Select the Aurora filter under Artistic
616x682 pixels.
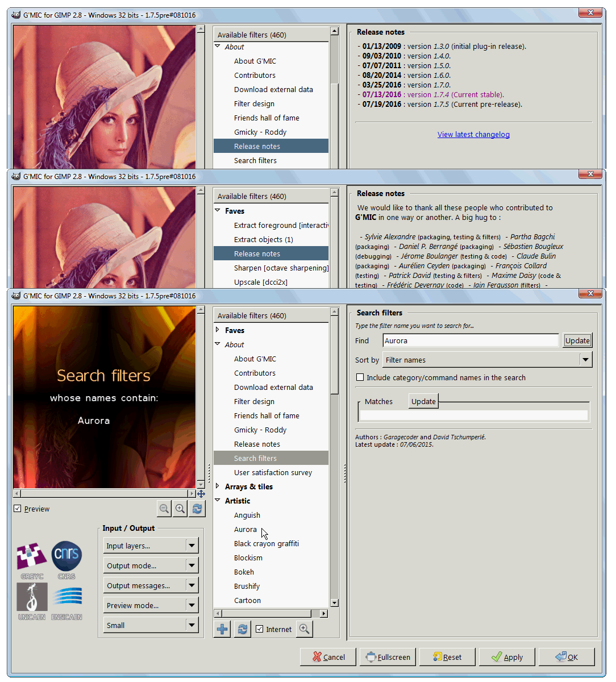(245, 529)
